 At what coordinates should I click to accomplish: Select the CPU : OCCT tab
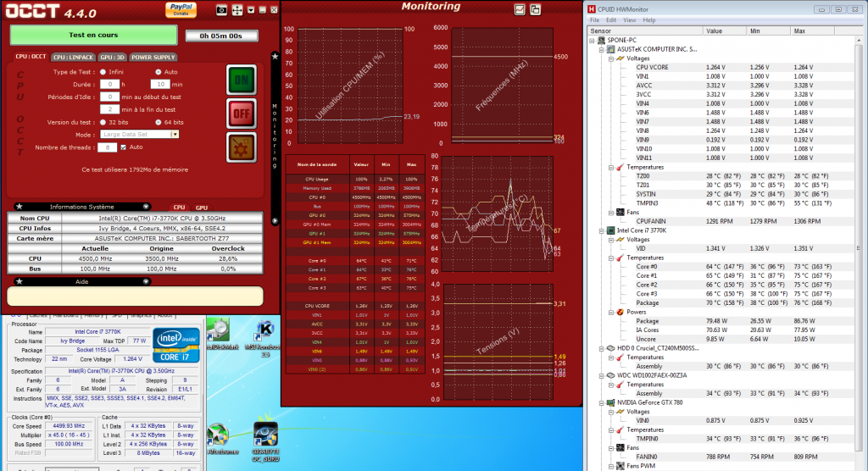point(31,57)
